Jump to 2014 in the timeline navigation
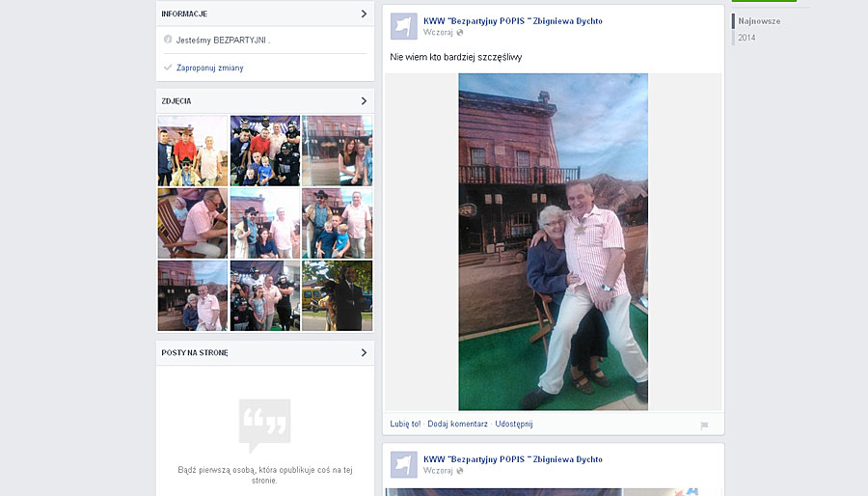The height and width of the screenshot is (496, 868). [x=747, y=38]
